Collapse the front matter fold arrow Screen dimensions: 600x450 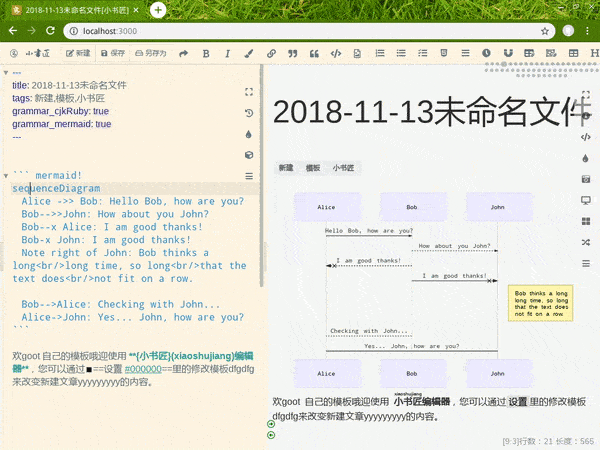6,72
